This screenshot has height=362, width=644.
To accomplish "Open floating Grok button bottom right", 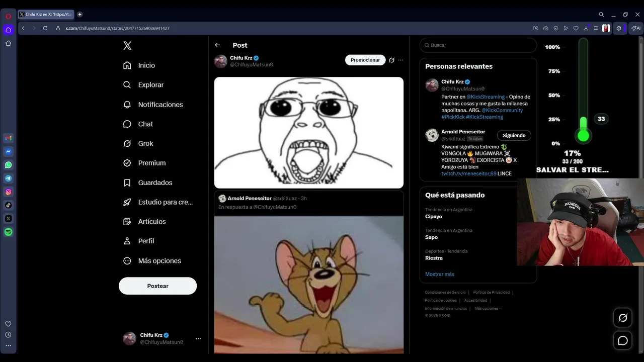I will pos(623,318).
